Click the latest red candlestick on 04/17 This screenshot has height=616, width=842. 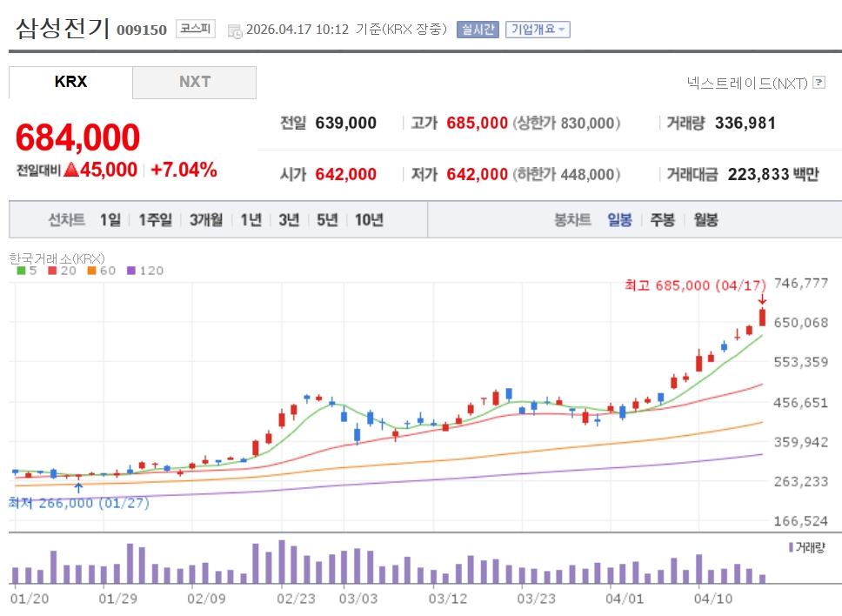point(762,318)
